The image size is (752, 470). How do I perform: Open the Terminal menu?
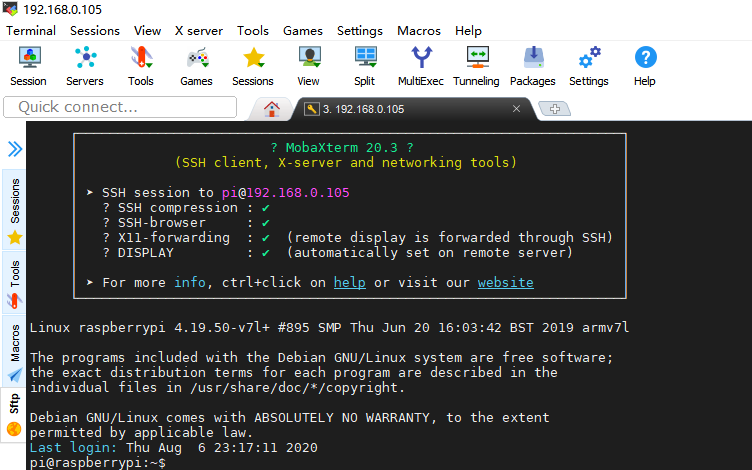tap(31, 31)
